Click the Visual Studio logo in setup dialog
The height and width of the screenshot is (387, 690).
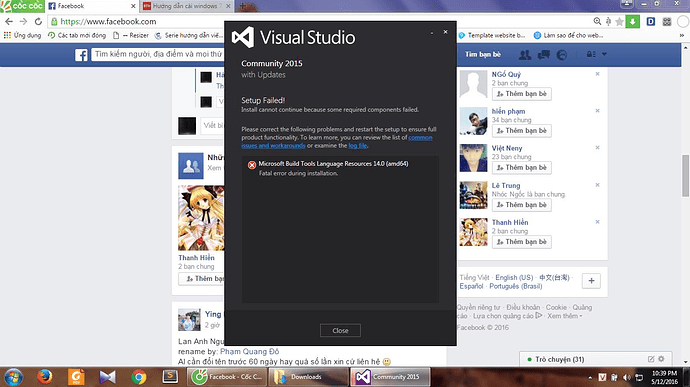[x=243, y=37]
